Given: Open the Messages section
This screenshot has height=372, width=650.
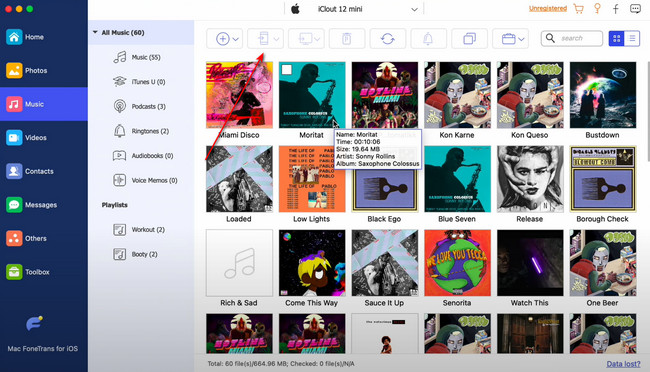Looking at the screenshot, I should click(x=44, y=205).
